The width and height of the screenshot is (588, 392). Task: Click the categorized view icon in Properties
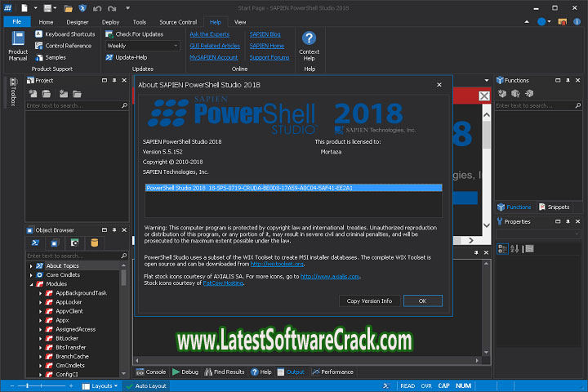tap(502, 249)
